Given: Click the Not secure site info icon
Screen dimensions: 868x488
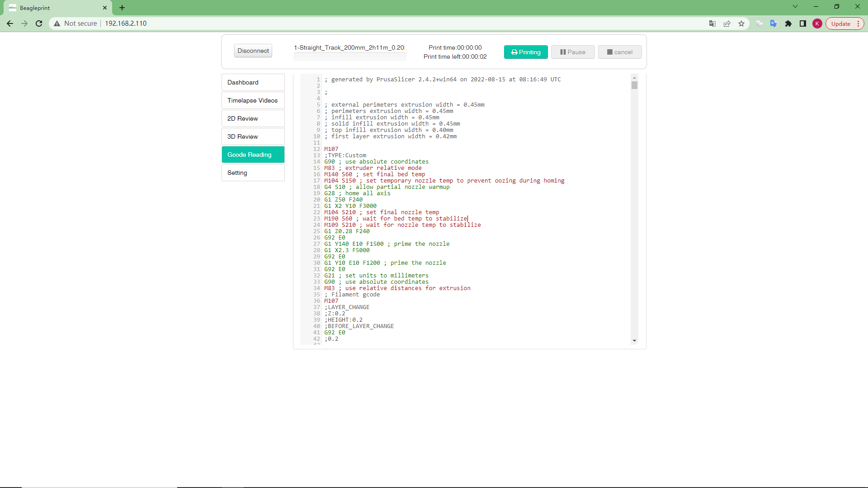Looking at the screenshot, I should tap(57, 23).
